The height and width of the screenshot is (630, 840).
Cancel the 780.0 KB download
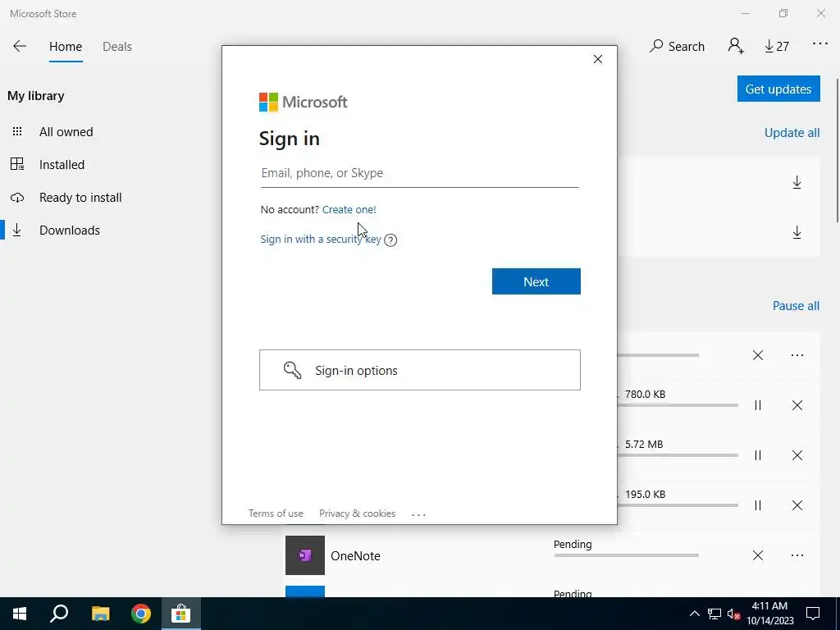pos(797,405)
